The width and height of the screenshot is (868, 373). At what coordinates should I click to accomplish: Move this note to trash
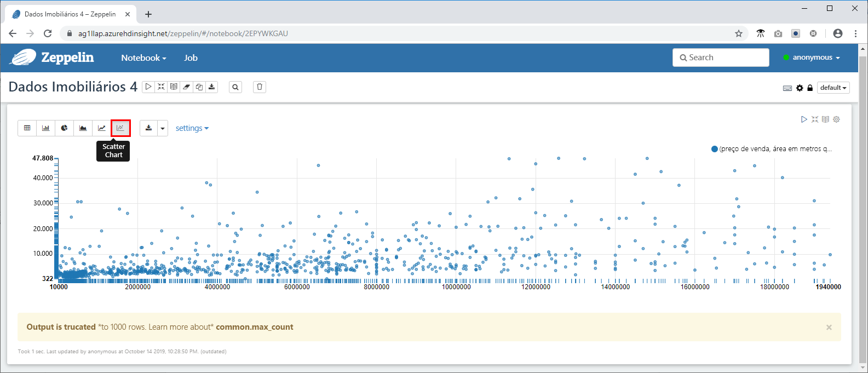260,87
